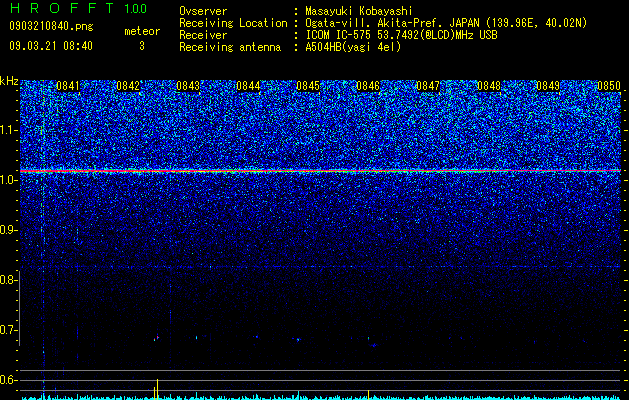Click the 1.0 kHz axis label
Image resolution: width=629 pixels, height=400 pixels.
click(9, 180)
